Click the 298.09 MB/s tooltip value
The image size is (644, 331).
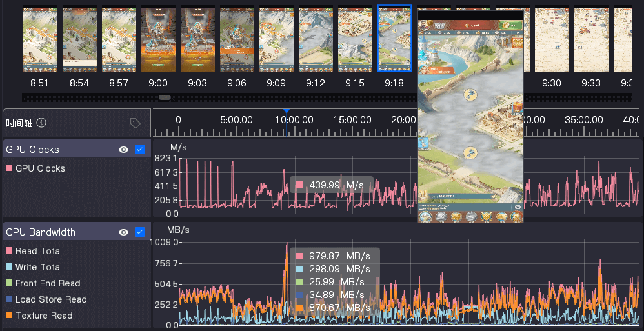pyautogui.click(x=339, y=269)
